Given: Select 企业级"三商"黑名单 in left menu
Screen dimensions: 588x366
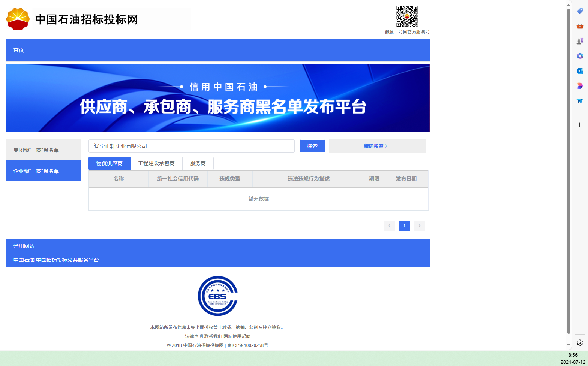Looking at the screenshot, I should [43, 171].
